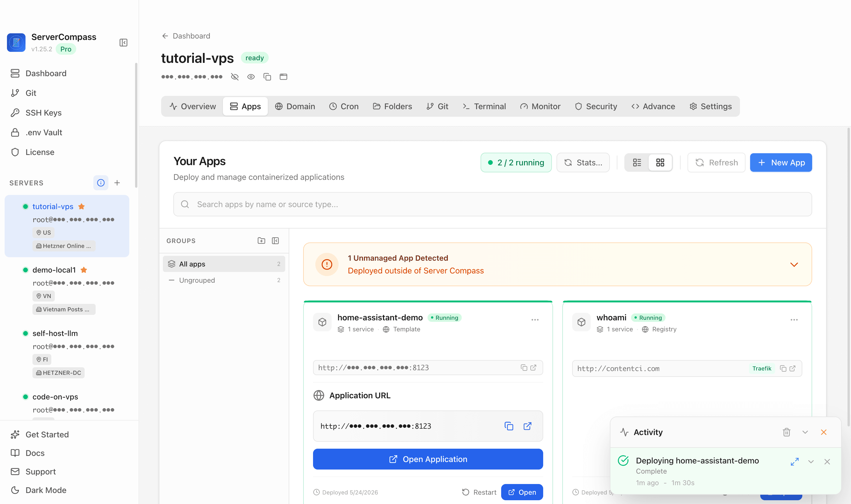Open home-assistant-demo more options menu

pyautogui.click(x=535, y=319)
